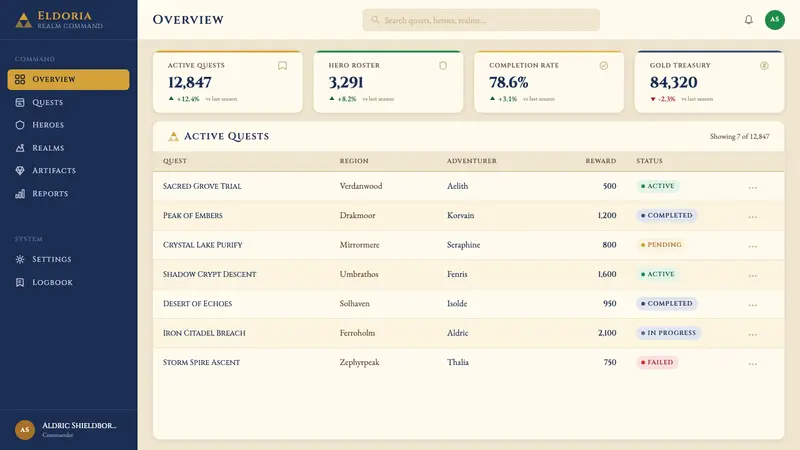
Task: Sort by the Quest column header
Action: [x=175, y=161]
